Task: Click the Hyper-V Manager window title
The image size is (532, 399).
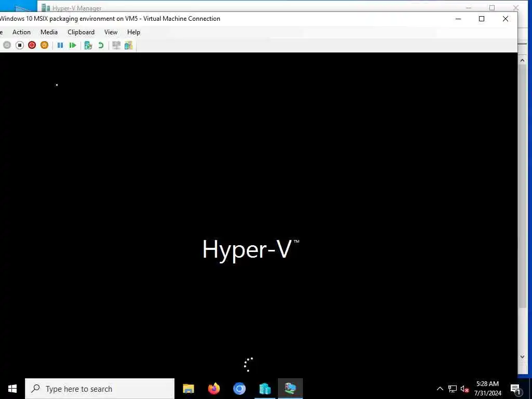Action: click(77, 8)
